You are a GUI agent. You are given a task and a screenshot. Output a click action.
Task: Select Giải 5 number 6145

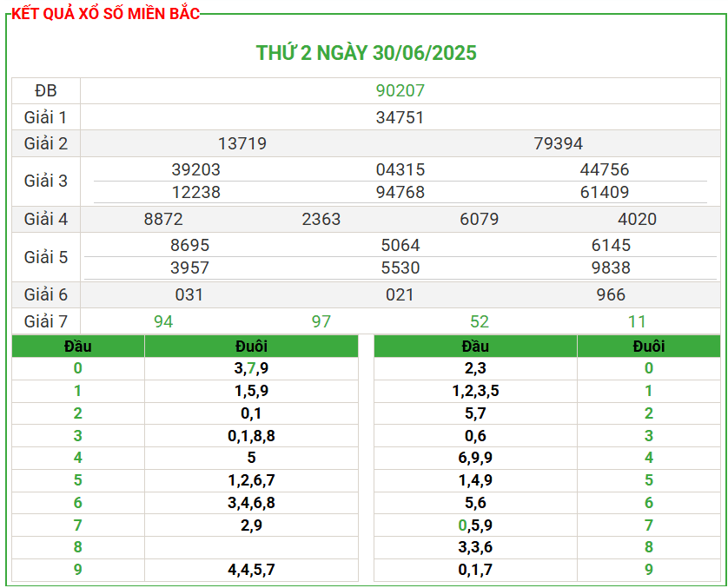click(611, 245)
